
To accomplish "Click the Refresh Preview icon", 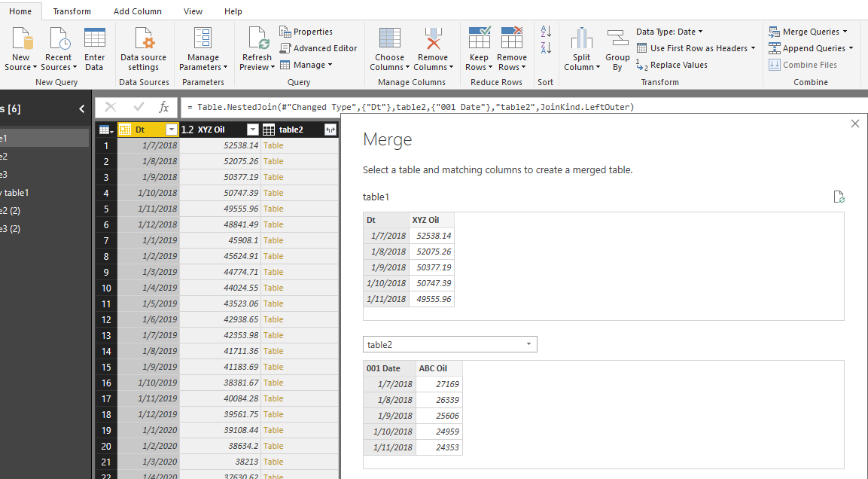I will tap(257, 38).
